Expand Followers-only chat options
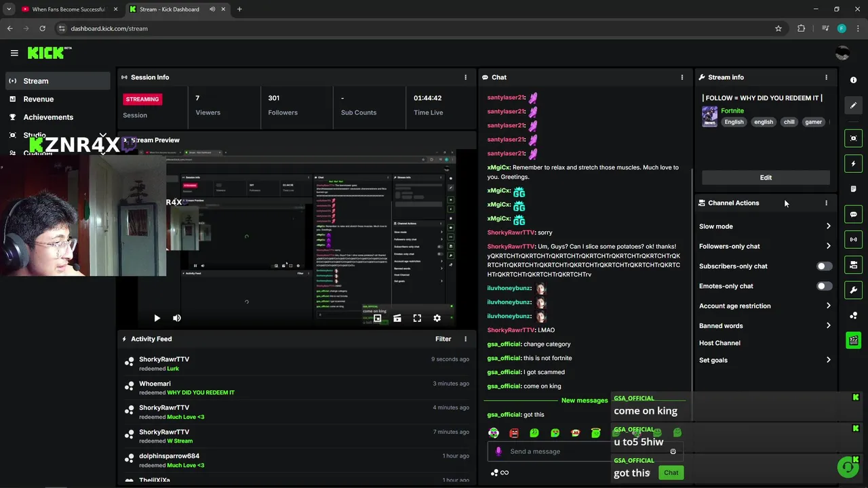 pos(765,246)
